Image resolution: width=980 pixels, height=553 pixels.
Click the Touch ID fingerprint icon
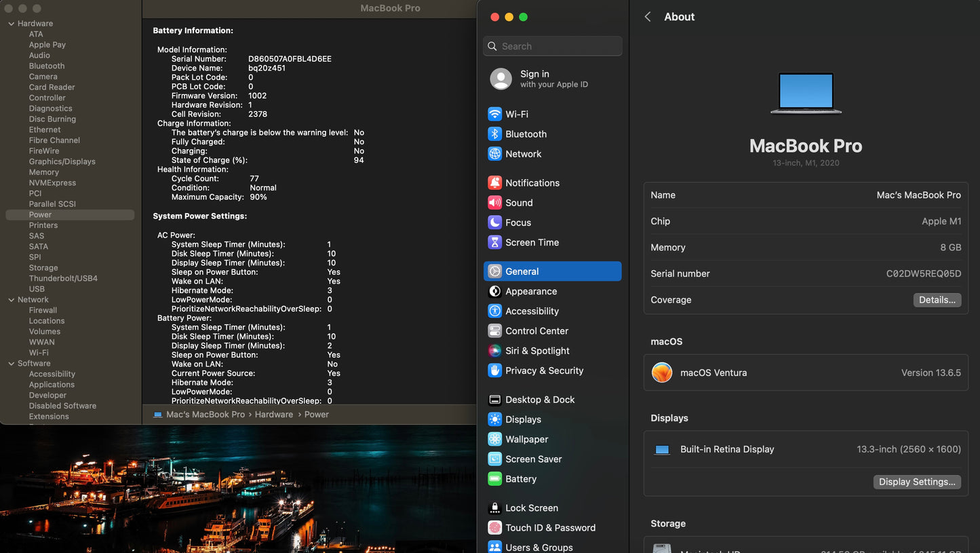pos(495,528)
